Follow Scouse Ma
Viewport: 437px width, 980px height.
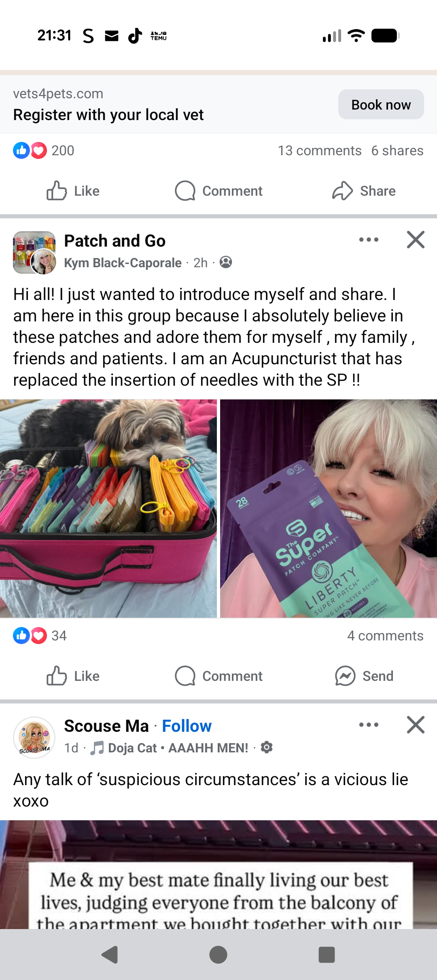pyautogui.click(x=187, y=726)
